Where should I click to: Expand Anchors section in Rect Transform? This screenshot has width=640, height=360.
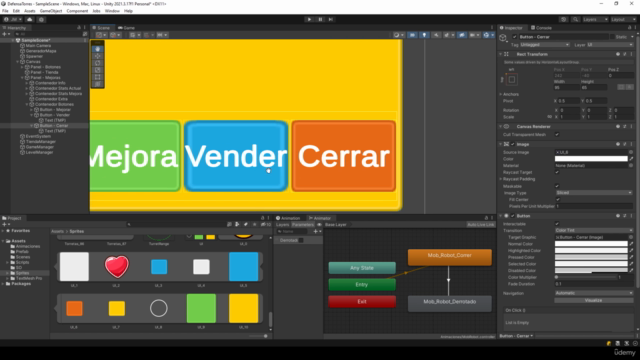click(x=501, y=94)
